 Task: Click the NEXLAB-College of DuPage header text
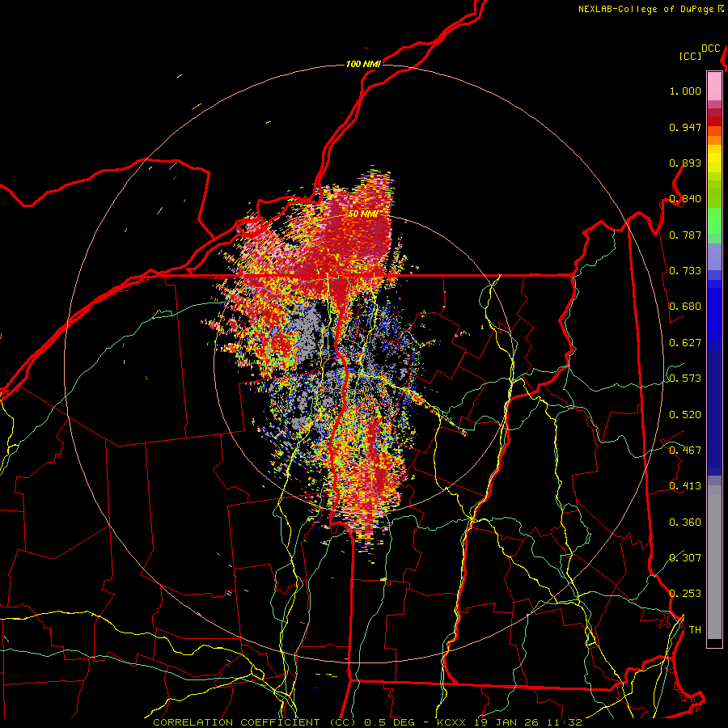[645, 9]
